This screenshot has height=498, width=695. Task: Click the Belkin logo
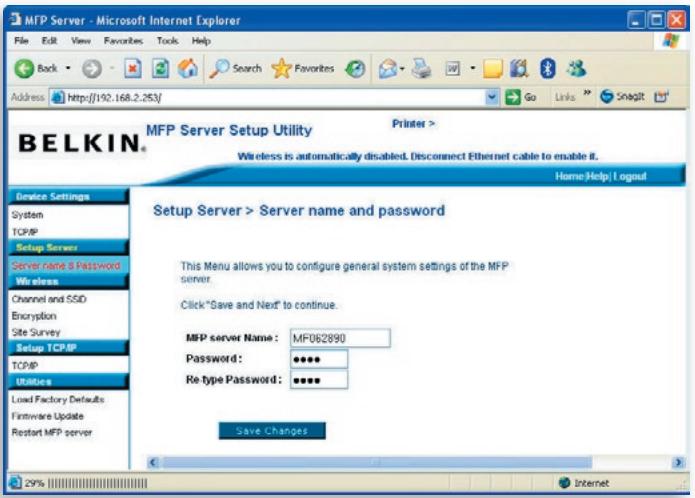pyautogui.click(x=82, y=143)
